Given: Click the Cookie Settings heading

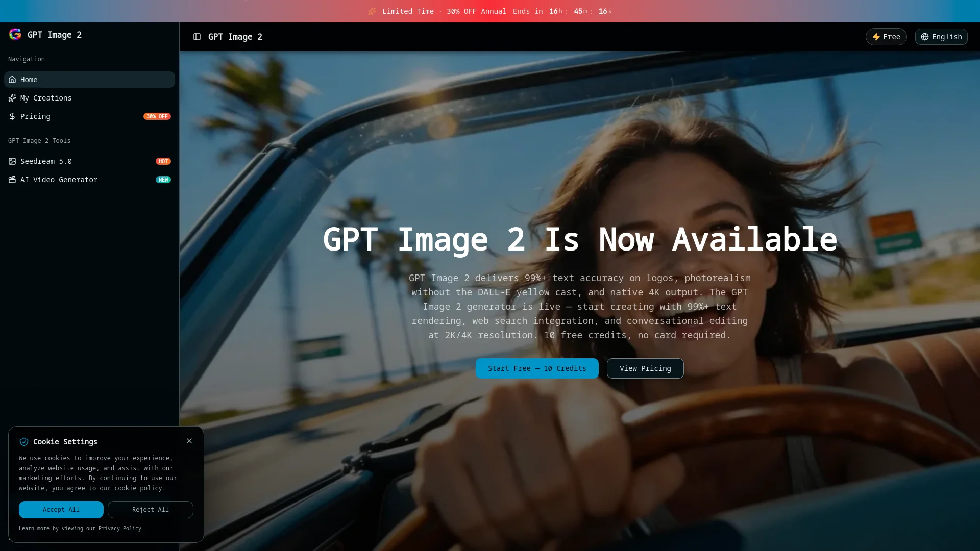Looking at the screenshot, I should tap(65, 442).
